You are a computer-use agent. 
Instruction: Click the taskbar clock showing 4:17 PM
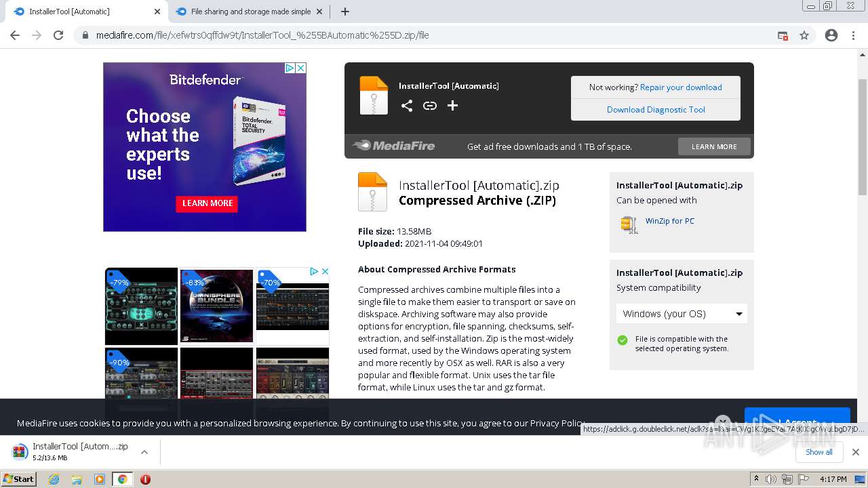tap(833, 479)
